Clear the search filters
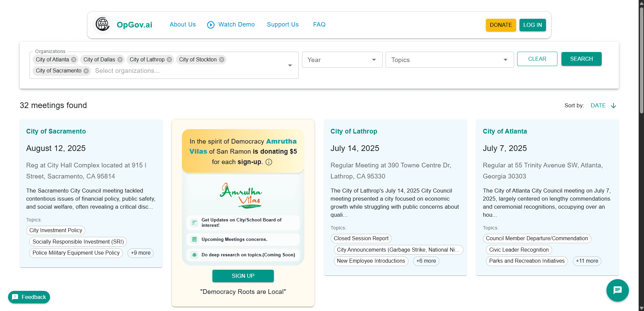This screenshot has height=311, width=644. [x=537, y=59]
